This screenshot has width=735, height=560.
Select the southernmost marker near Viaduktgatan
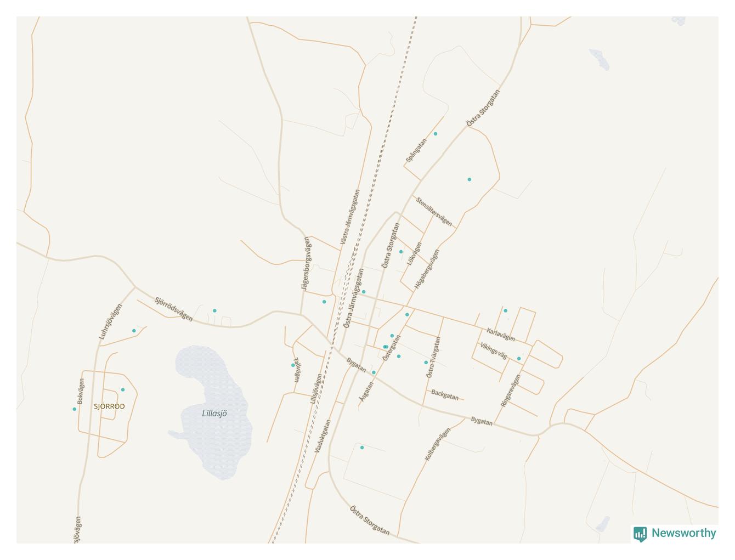point(362,448)
